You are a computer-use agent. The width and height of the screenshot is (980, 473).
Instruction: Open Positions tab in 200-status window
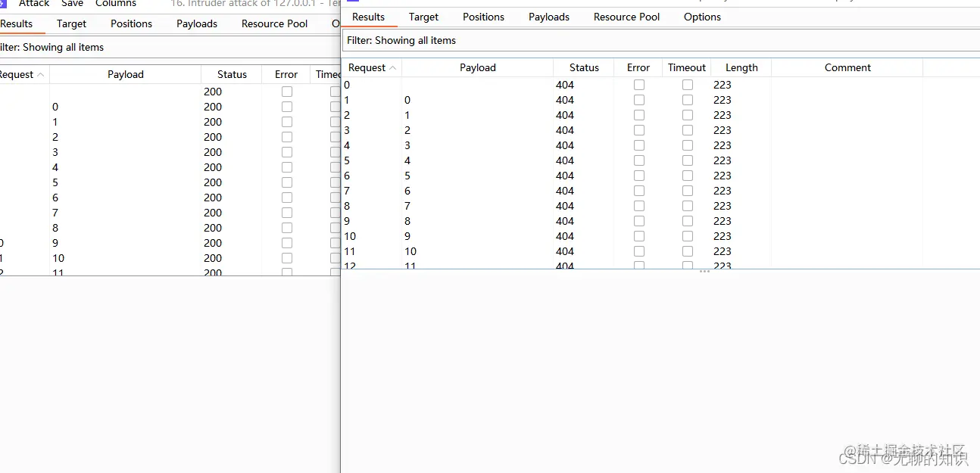pos(131,23)
